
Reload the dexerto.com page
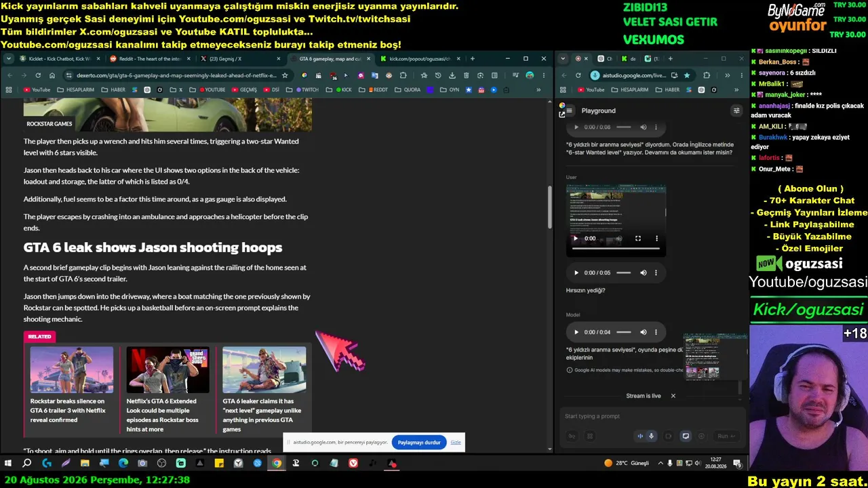(38, 75)
